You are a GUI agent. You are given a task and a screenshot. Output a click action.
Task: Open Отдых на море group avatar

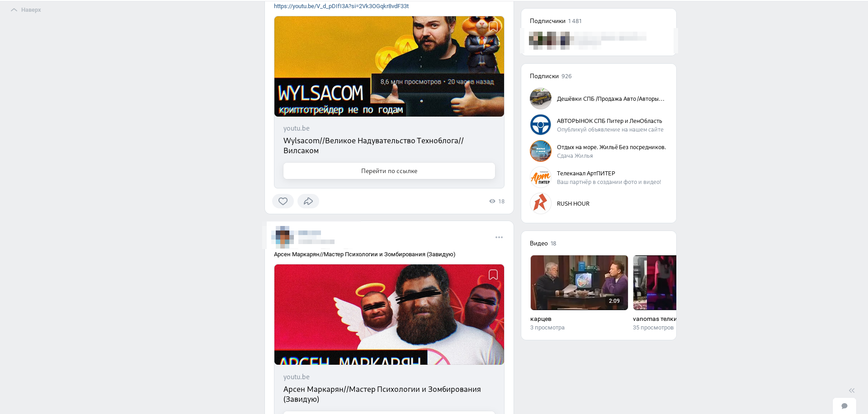[x=541, y=151]
